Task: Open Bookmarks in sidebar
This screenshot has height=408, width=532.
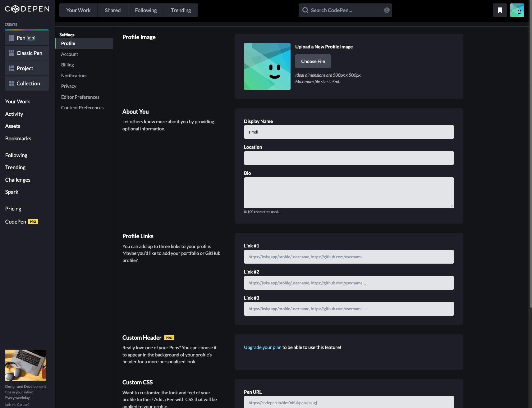Action: click(18, 138)
